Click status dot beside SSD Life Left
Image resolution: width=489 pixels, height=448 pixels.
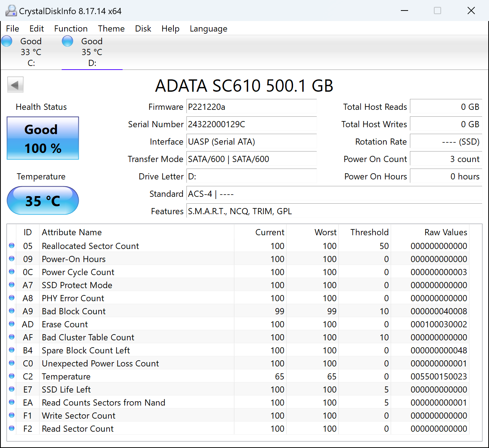tap(12, 389)
